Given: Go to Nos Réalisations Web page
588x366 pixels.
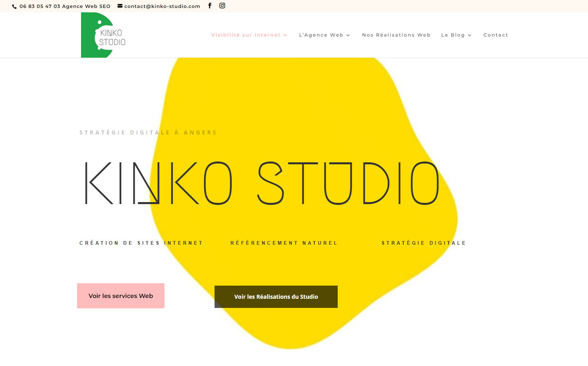Looking at the screenshot, I should [396, 35].
